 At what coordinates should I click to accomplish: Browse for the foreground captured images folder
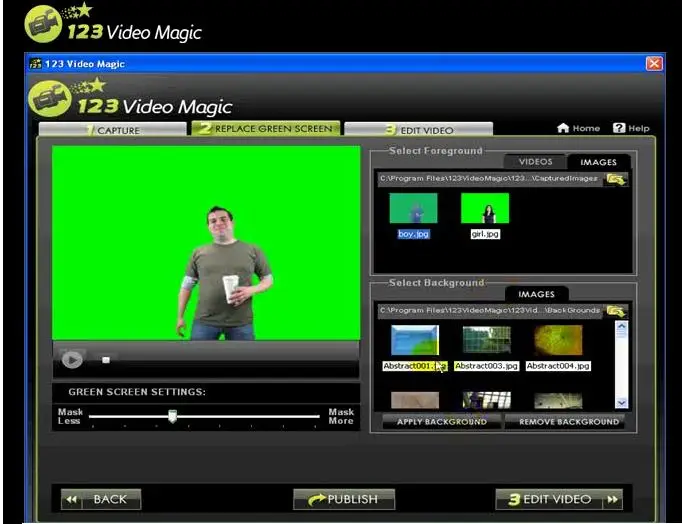[x=616, y=179]
